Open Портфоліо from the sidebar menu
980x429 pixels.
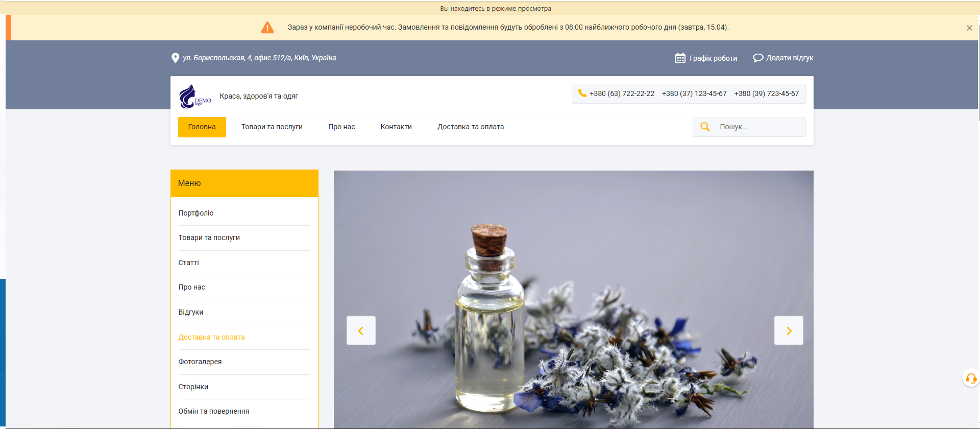coord(196,213)
